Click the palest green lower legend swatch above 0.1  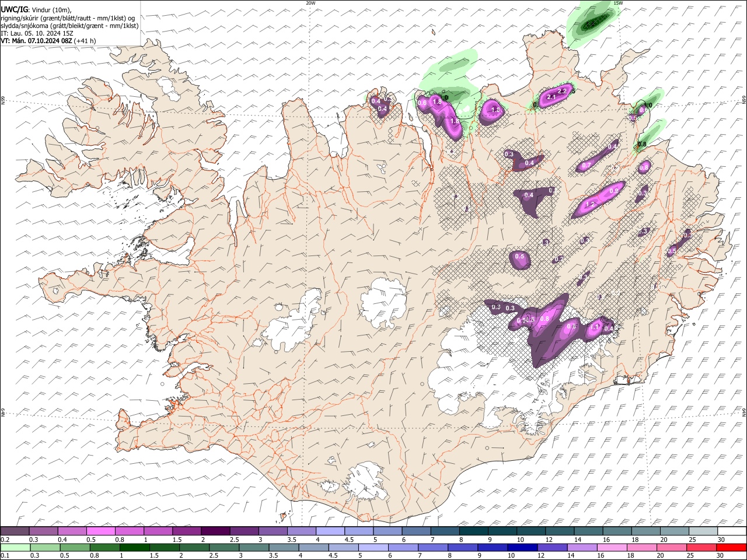coord(15,548)
